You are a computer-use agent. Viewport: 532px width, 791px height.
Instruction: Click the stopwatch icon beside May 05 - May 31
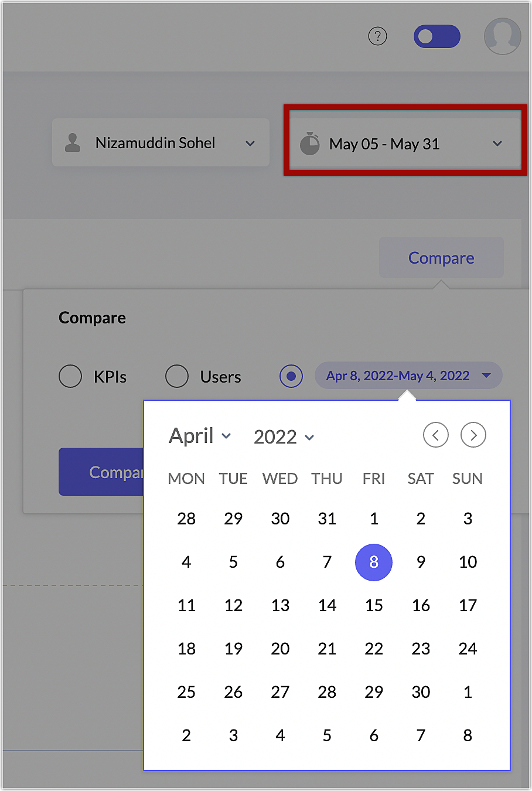pyautogui.click(x=309, y=144)
